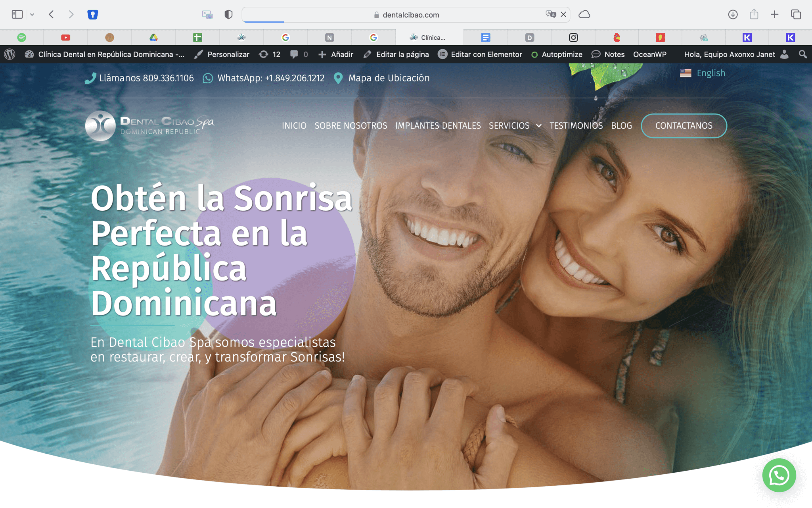Go to INICIO nav item
812x508 pixels.
click(x=294, y=126)
